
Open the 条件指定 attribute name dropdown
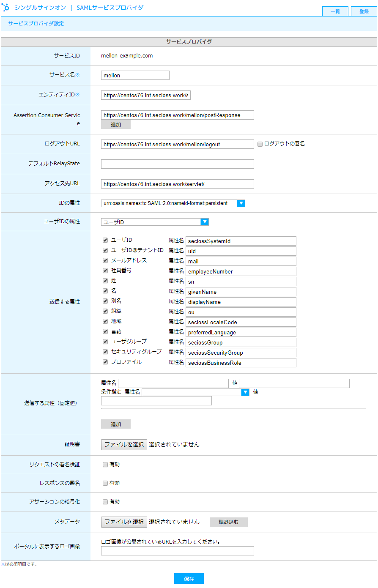(245, 392)
